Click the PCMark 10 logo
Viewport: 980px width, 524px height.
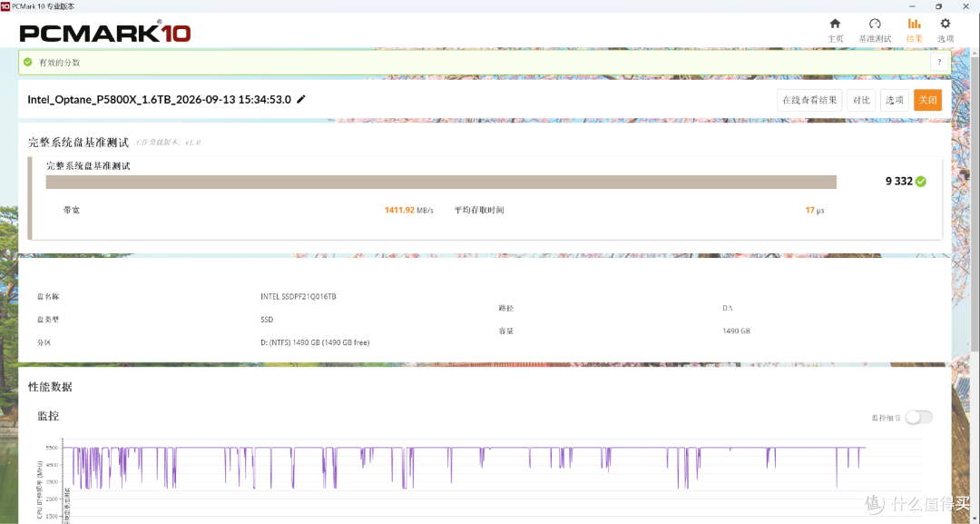tap(105, 31)
